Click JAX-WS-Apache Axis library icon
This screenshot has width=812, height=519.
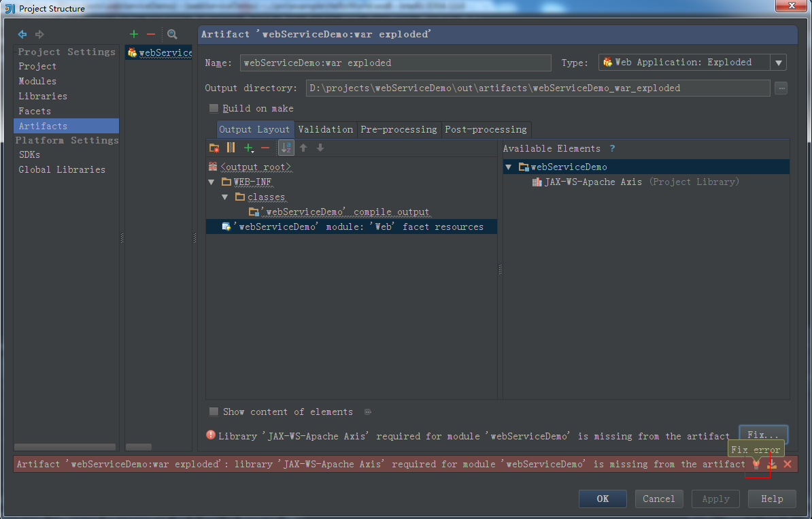(x=537, y=182)
